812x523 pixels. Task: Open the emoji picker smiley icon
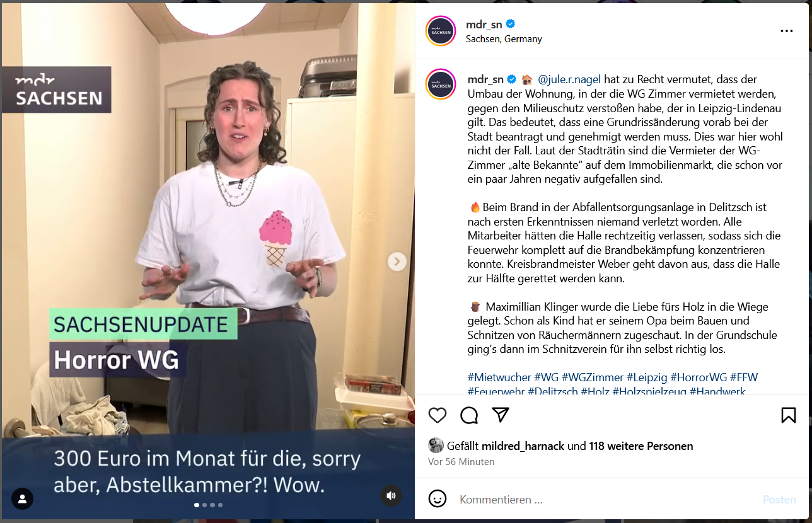coord(438,499)
